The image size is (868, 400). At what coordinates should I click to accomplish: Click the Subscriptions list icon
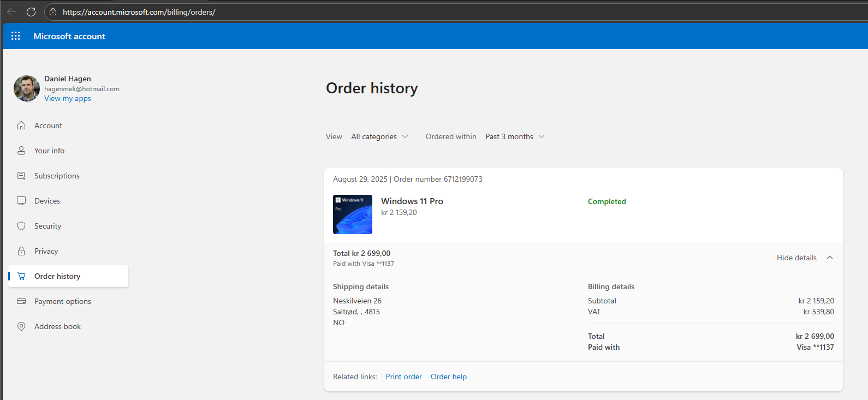point(21,176)
